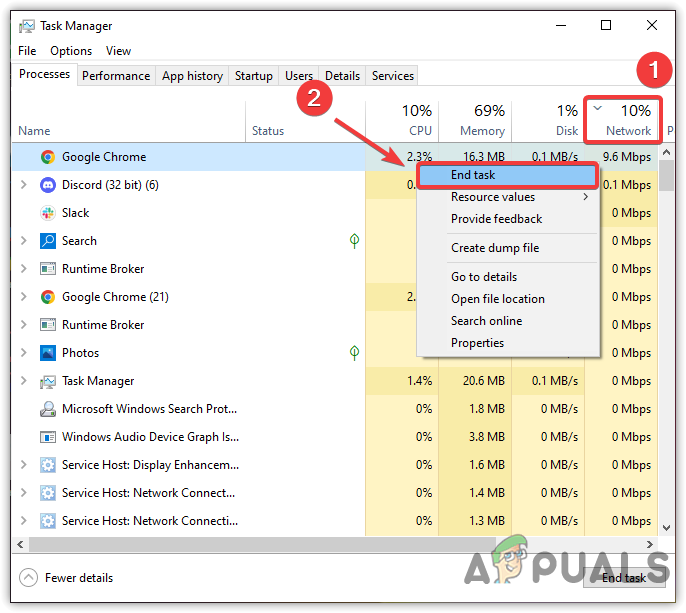686x613 pixels.
Task: Click the icon beside Google Chrome (21)
Action: 48,297
